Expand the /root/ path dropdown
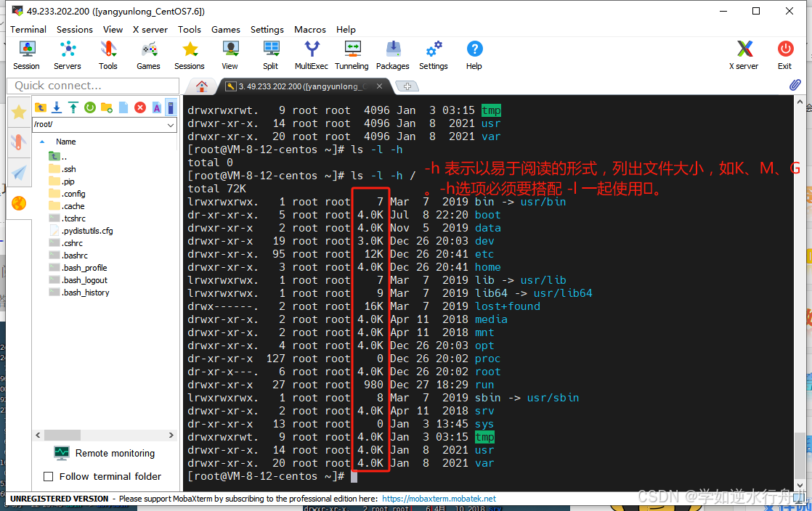Image resolution: width=812 pixels, height=511 pixels. point(171,125)
